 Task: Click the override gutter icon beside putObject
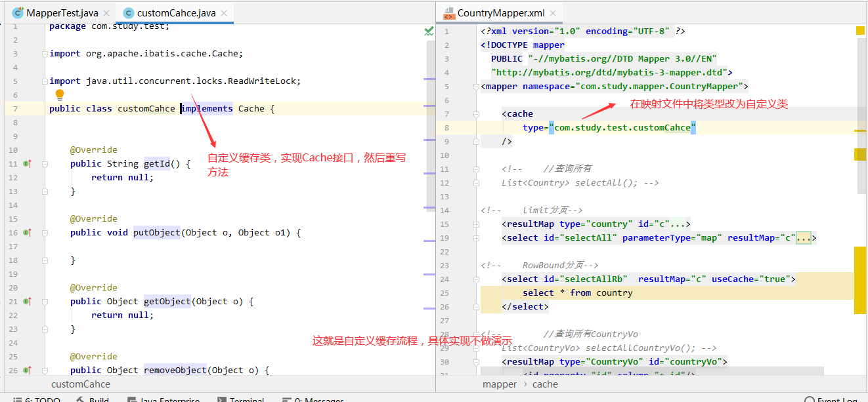[28, 232]
